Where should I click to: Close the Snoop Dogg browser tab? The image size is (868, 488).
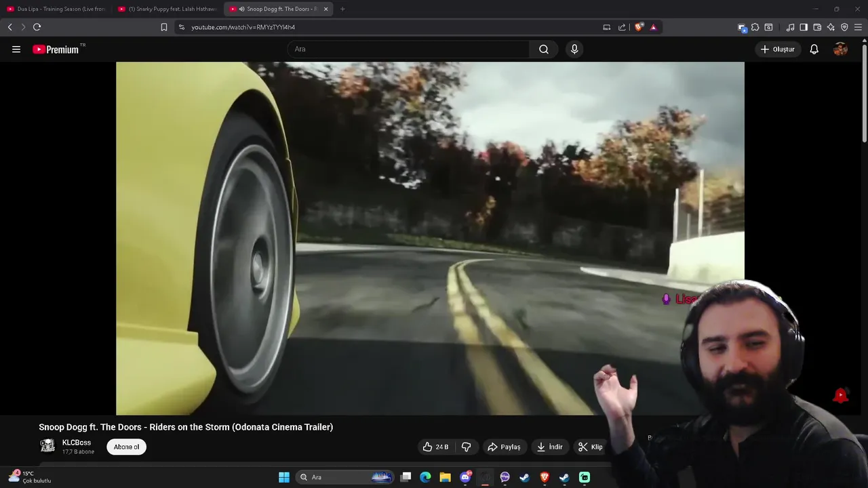click(x=326, y=9)
